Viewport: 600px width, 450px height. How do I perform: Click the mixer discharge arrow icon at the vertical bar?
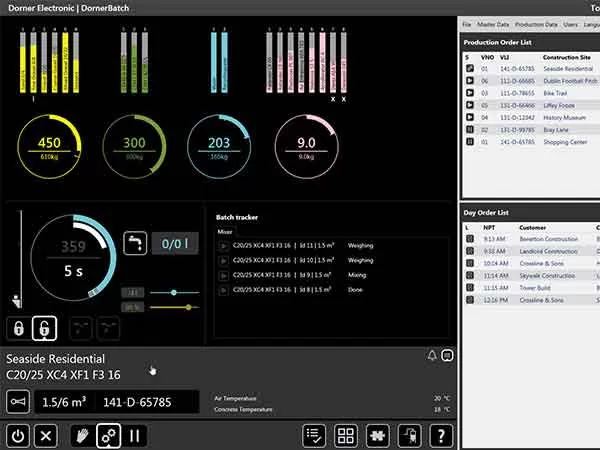(16, 302)
